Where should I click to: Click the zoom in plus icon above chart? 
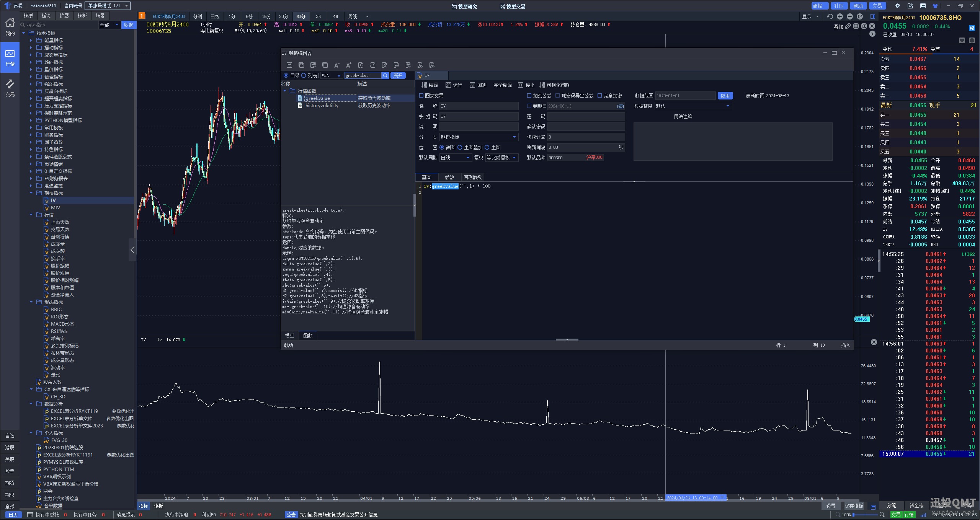[x=840, y=16]
